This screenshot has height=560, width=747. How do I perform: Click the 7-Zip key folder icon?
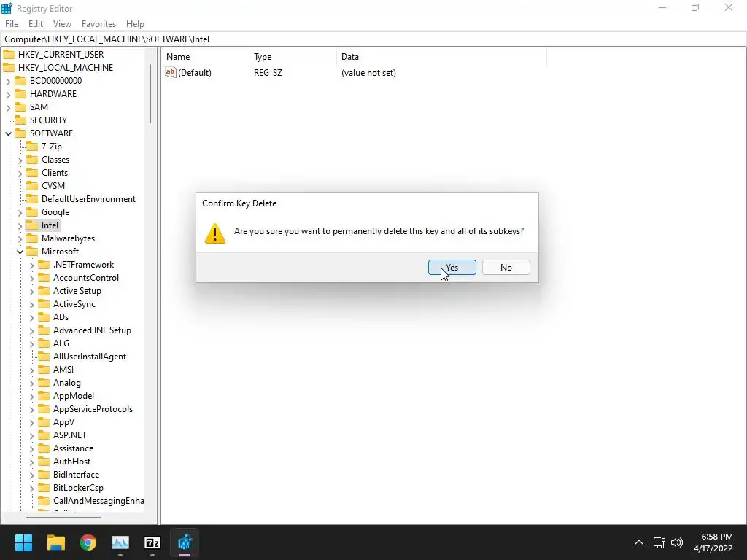[32, 146]
